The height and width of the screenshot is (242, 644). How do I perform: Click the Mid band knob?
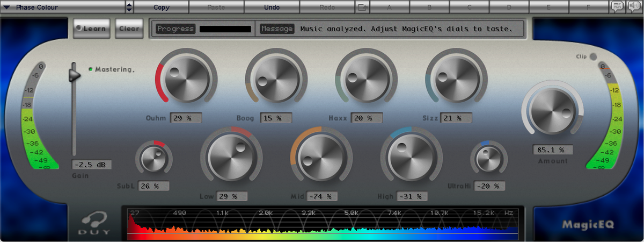click(x=321, y=156)
